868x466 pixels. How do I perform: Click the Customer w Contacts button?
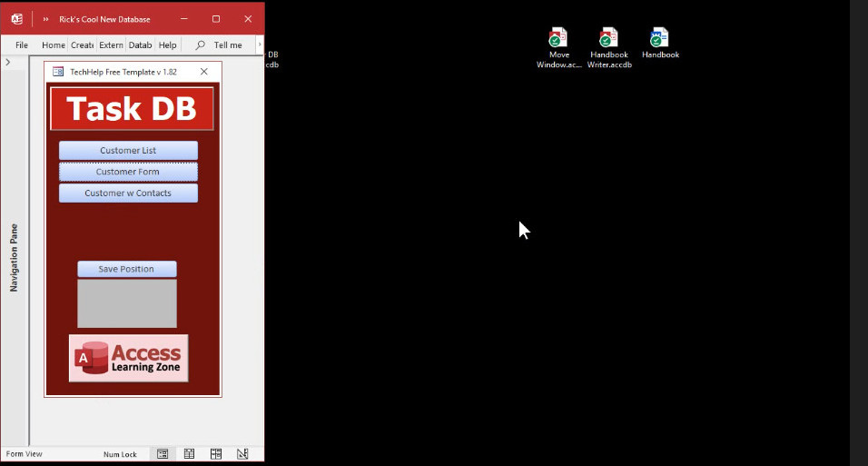(x=128, y=193)
